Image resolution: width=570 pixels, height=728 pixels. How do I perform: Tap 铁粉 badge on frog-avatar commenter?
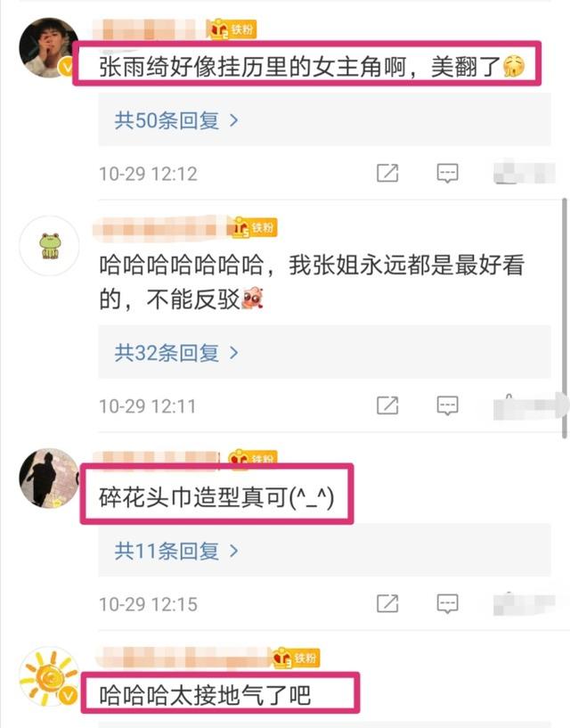click(x=253, y=227)
